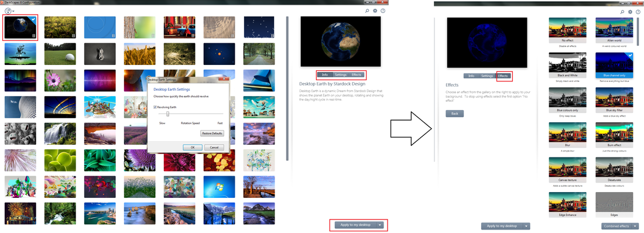Select the Windows 7 logo wallpaper thumbnail
The image size is (644, 233).
click(220, 187)
